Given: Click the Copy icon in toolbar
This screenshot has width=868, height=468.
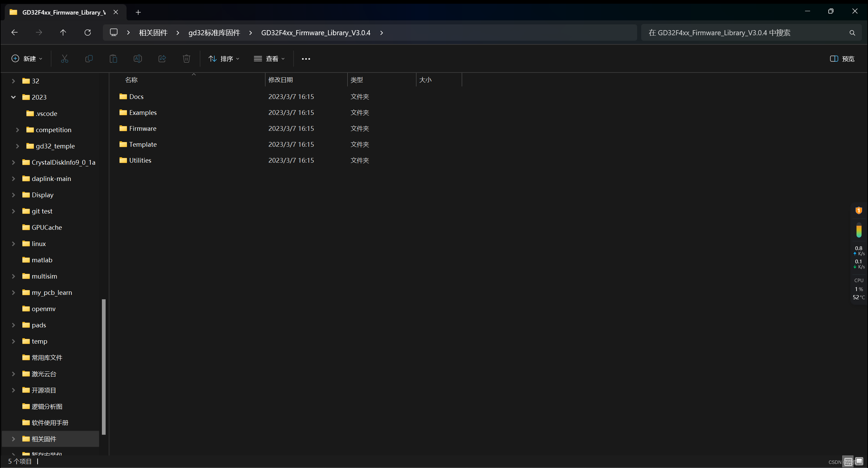Looking at the screenshot, I should [89, 59].
